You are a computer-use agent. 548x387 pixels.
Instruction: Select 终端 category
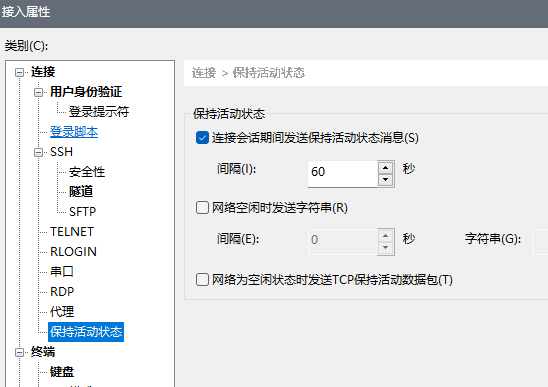point(43,352)
